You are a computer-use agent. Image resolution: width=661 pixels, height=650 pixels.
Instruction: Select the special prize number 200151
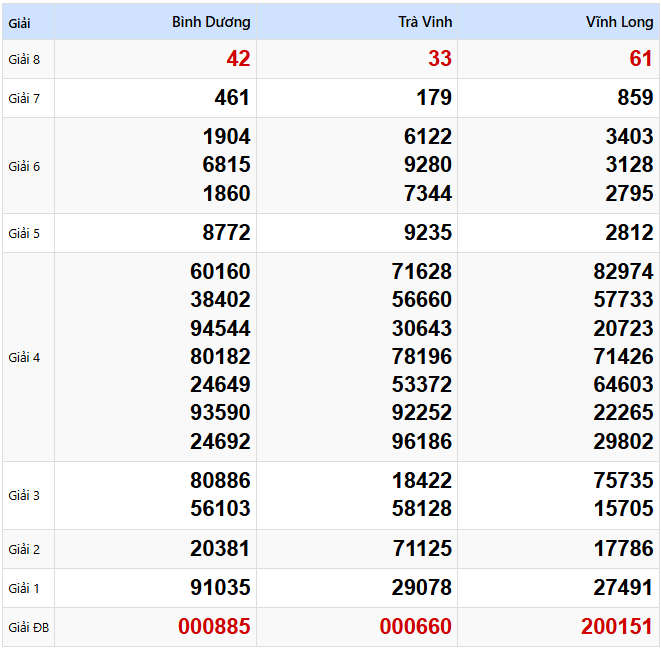[x=617, y=627]
